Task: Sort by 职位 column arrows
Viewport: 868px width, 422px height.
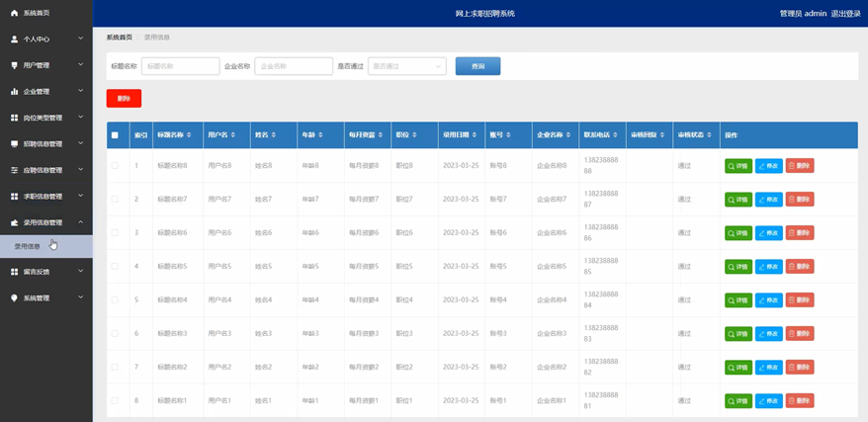Action: (414, 135)
